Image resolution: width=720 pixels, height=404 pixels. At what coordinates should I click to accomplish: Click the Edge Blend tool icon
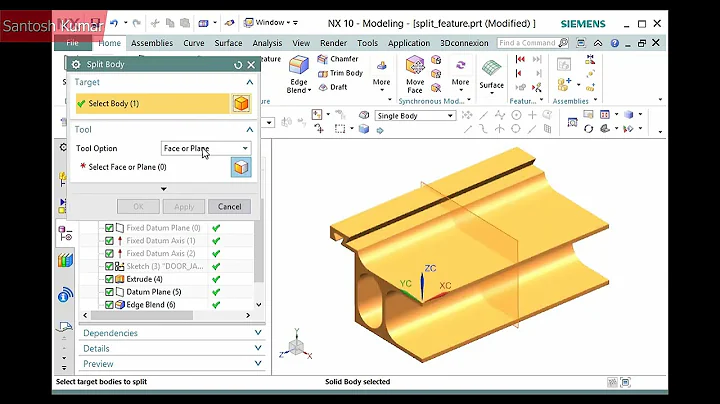[x=298, y=65]
